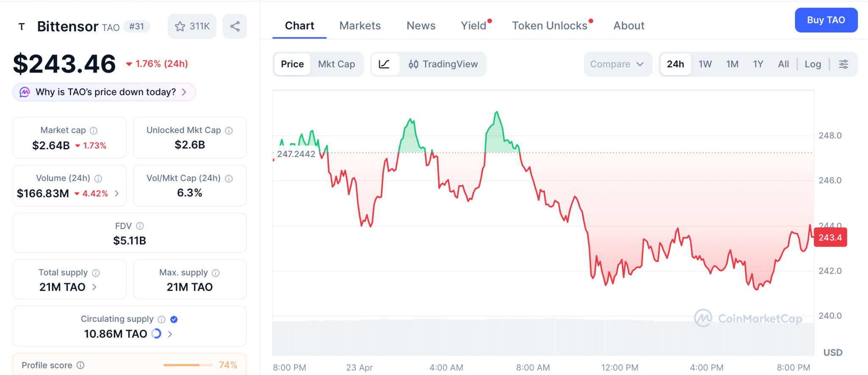Click circulating supply verified badge
The width and height of the screenshot is (868, 375).
tap(174, 319)
